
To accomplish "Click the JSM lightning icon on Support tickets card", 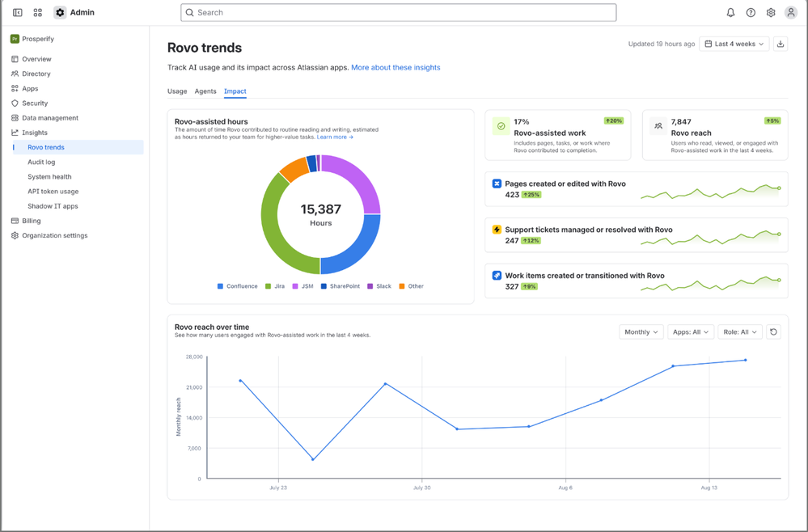I will coord(497,229).
